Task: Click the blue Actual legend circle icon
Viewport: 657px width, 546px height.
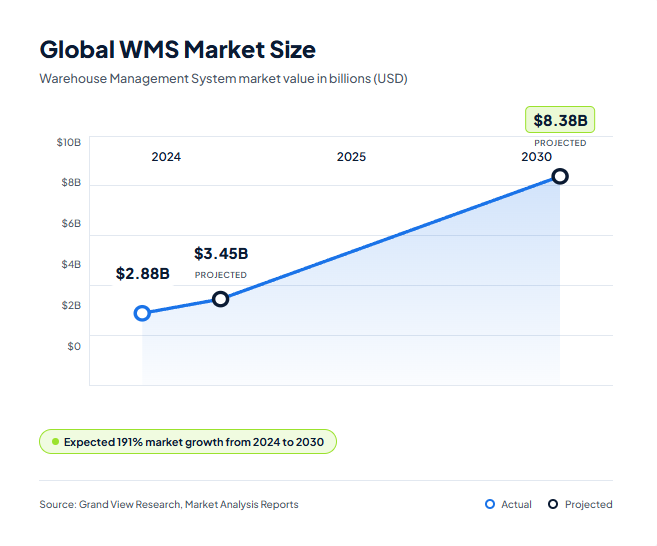Action: click(x=490, y=504)
